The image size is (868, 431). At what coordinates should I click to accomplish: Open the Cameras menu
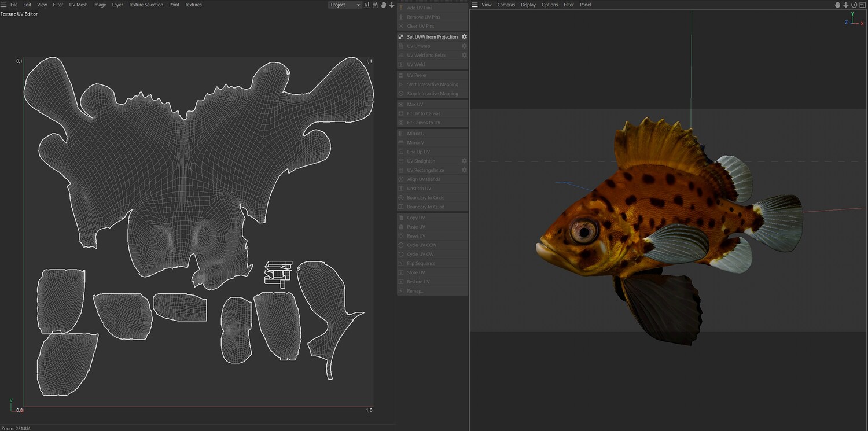pyautogui.click(x=506, y=5)
